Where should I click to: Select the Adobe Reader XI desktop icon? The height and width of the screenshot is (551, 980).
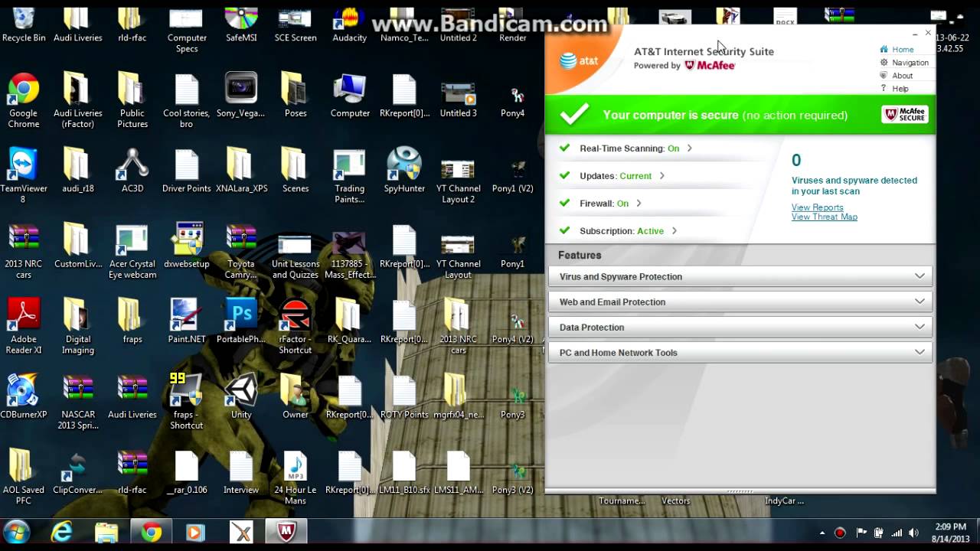(x=24, y=327)
